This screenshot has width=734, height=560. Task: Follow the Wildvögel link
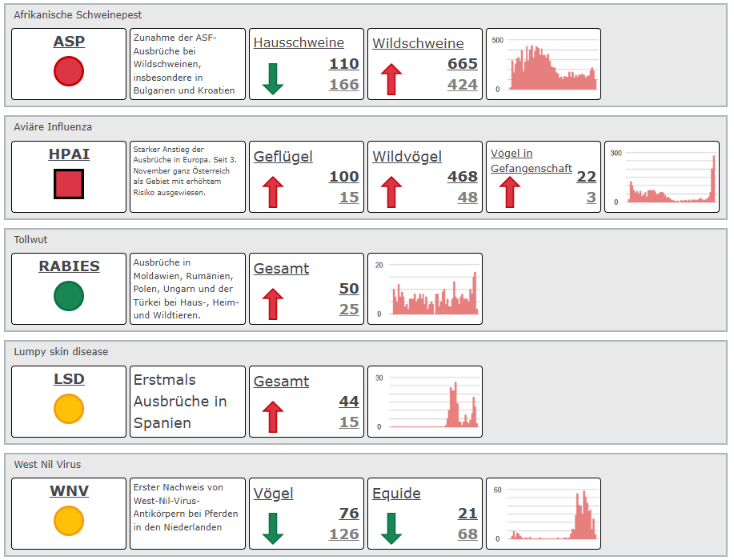click(x=407, y=157)
